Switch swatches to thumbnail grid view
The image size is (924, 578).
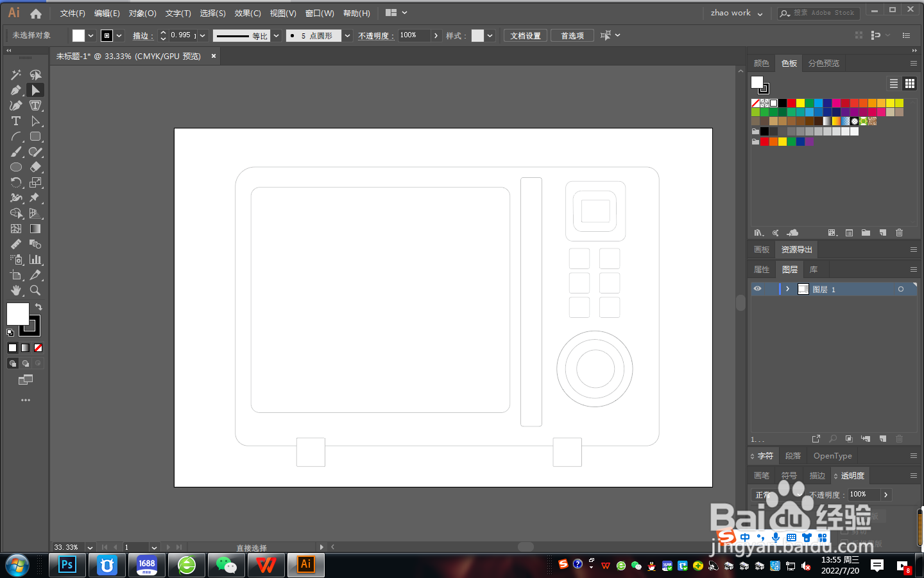pos(910,83)
